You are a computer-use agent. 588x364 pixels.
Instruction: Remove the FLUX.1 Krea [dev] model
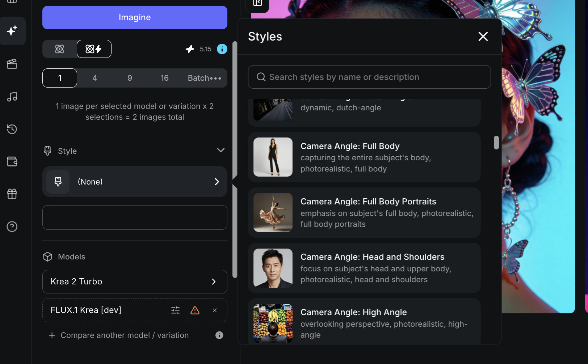pyautogui.click(x=215, y=310)
